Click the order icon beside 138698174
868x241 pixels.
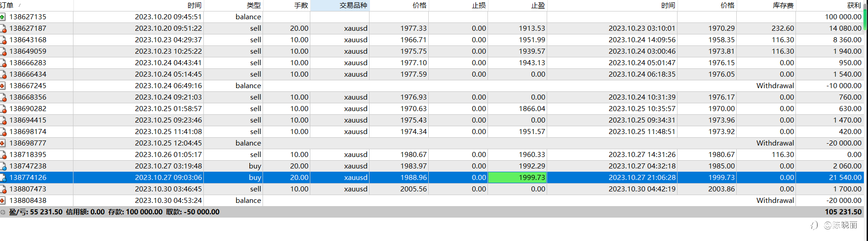pyautogui.click(x=3, y=132)
